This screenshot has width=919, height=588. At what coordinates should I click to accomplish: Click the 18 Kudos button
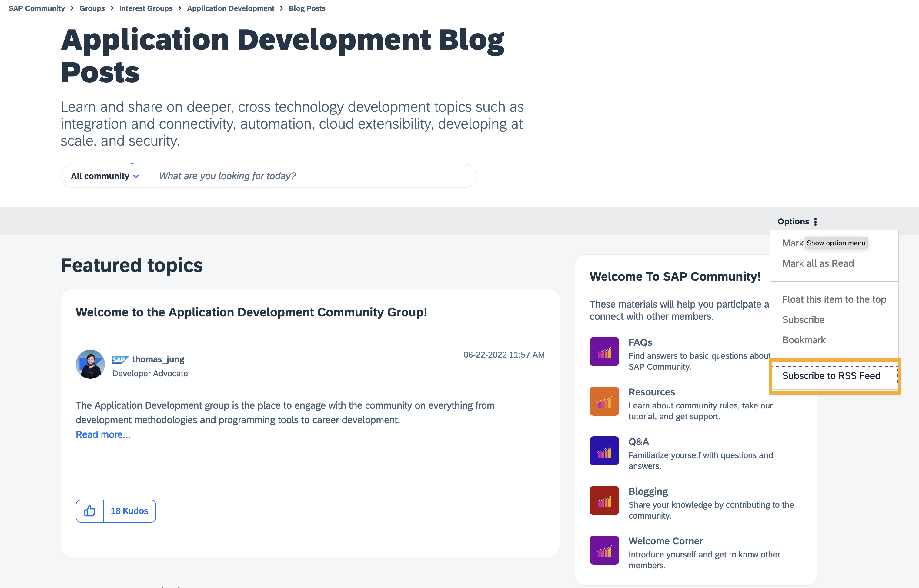pos(129,511)
